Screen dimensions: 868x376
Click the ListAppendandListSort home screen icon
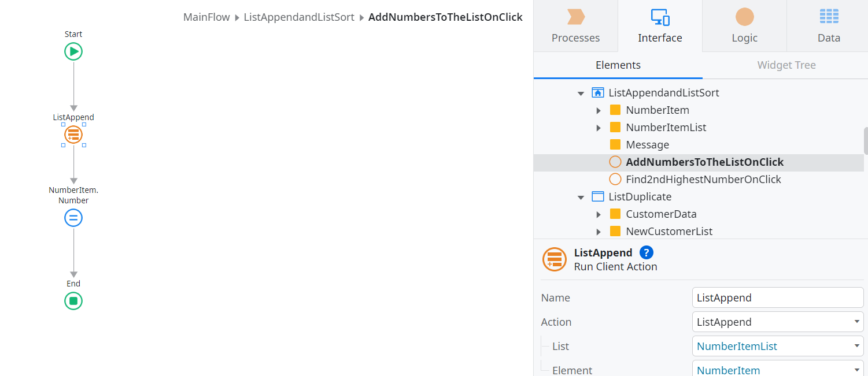pyautogui.click(x=599, y=92)
